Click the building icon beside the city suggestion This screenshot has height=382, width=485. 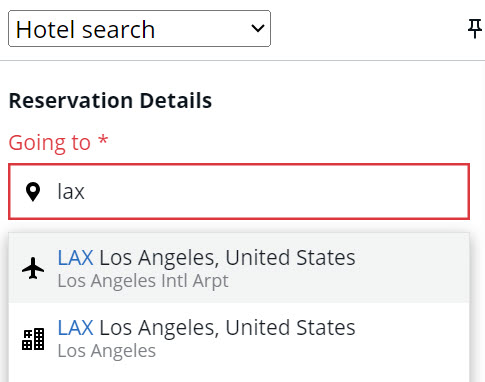point(33,339)
